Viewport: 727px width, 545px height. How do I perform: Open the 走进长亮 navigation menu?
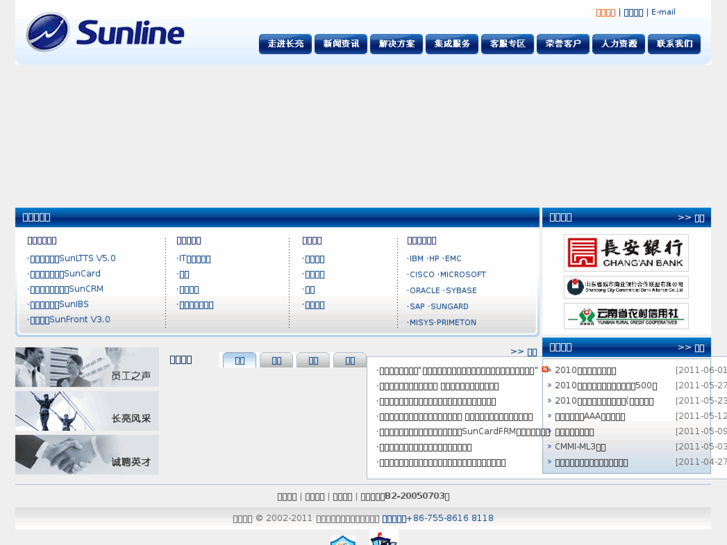pyautogui.click(x=285, y=44)
